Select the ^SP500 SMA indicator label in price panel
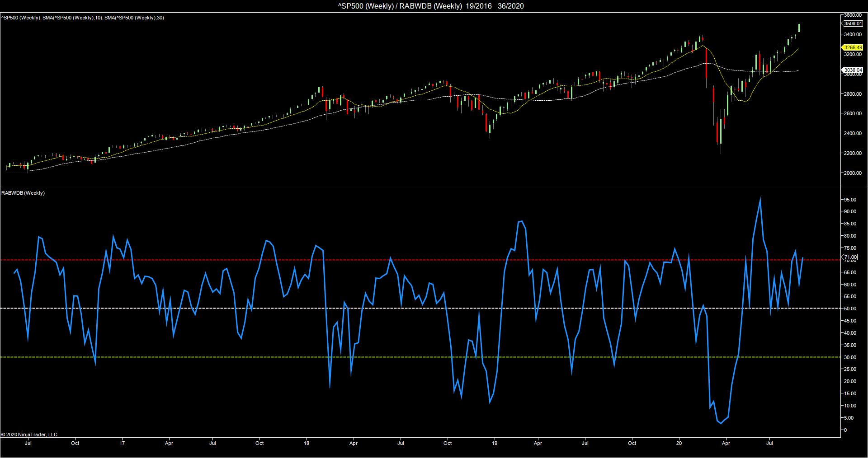 [82, 18]
